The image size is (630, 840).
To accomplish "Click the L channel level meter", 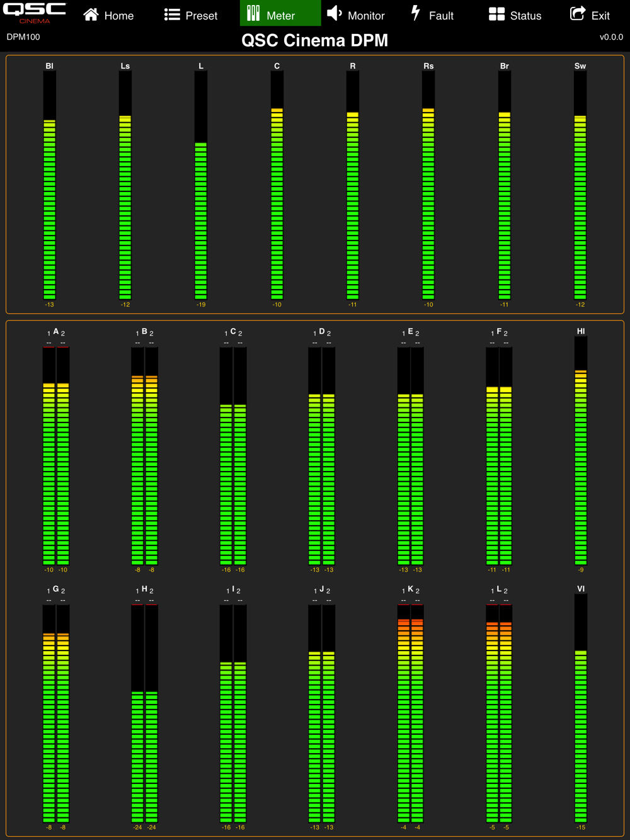I will [201, 185].
